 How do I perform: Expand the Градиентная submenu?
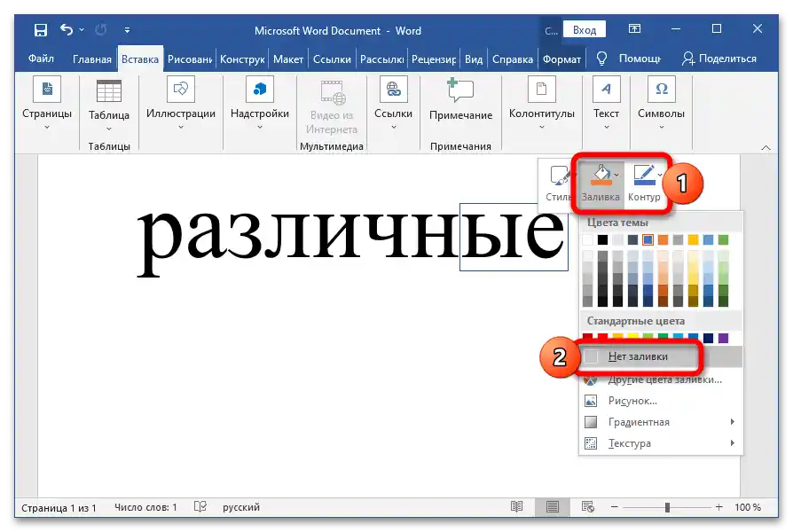click(x=661, y=422)
